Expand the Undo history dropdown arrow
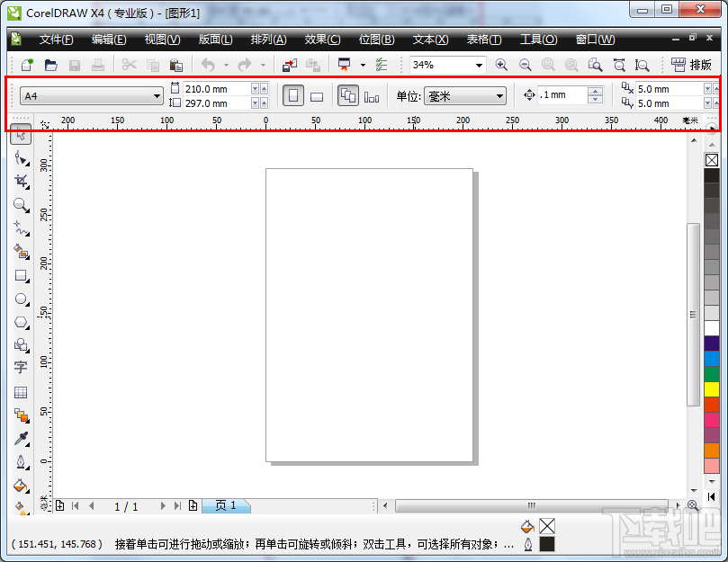The width and height of the screenshot is (728, 562). [226, 65]
